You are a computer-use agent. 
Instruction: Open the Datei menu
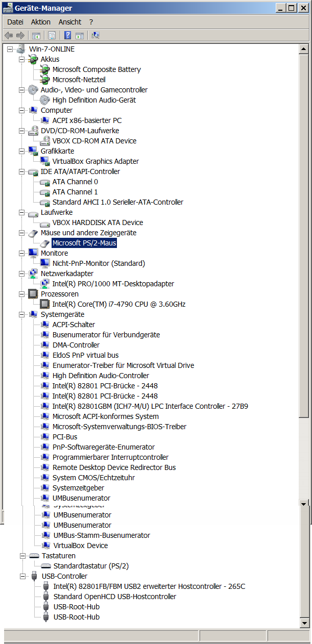[x=15, y=22]
